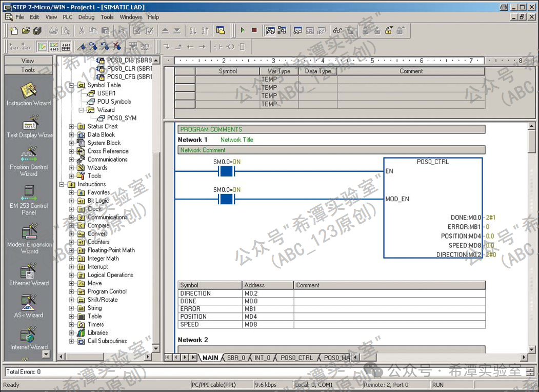Click the glasses Single Read icon

[337, 31]
